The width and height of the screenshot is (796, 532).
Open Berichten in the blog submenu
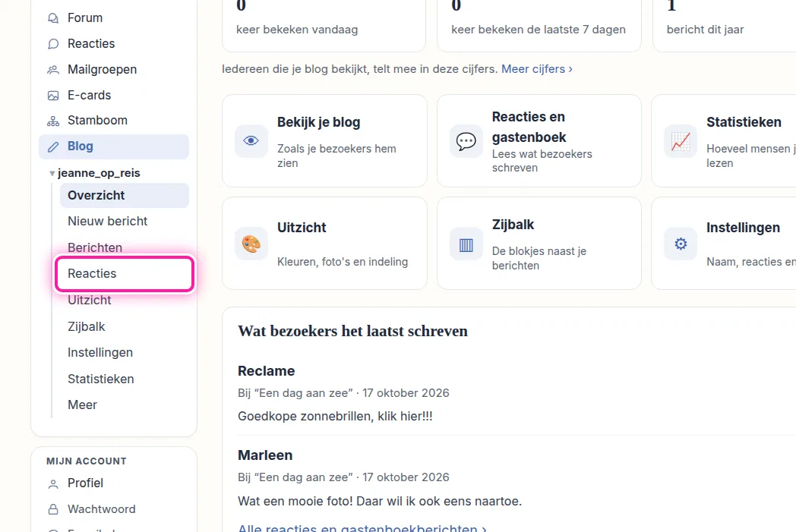pos(95,247)
